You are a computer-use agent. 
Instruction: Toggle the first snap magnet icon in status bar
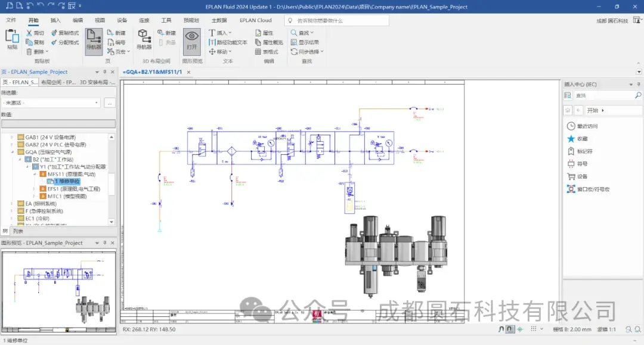tap(501, 330)
